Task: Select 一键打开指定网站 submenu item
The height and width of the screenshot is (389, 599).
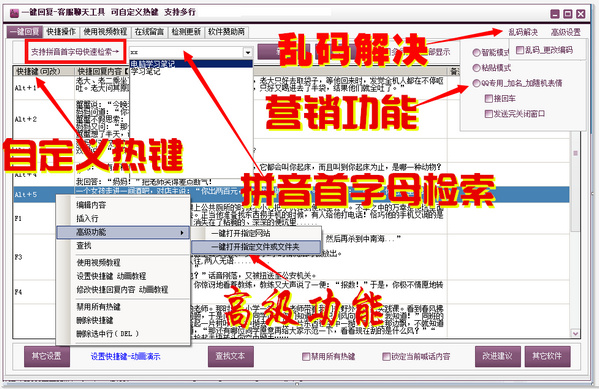Action: [x=256, y=233]
